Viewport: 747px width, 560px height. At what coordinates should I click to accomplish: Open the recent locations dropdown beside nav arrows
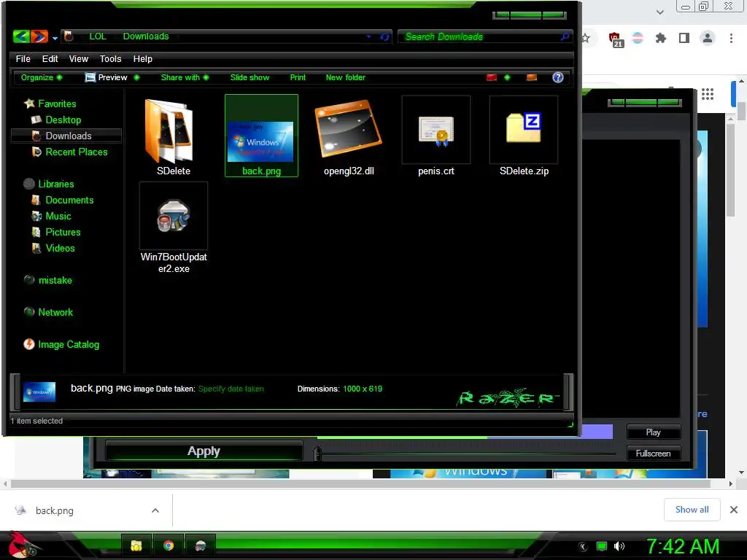tap(55, 38)
